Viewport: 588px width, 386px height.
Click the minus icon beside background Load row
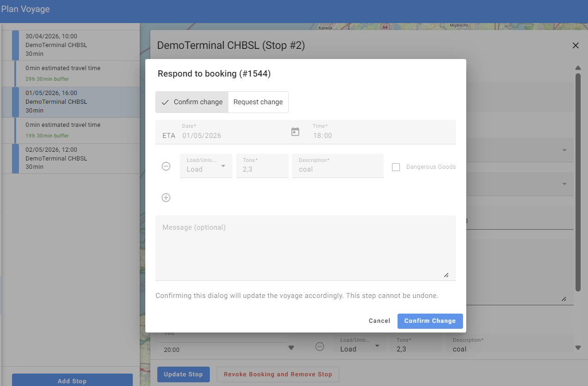(x=320, y=346)
